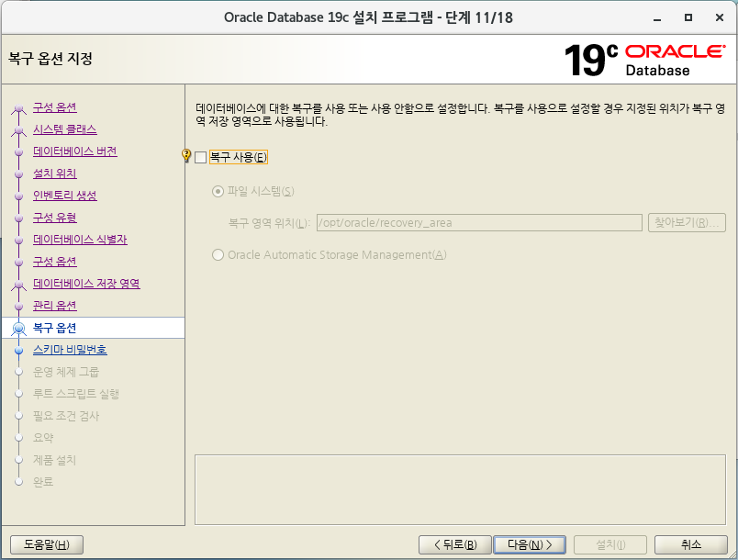The width and height of the screenshot is (738, 560).
Task: Select the 파일 시스템(S) radio button
Action: pos(218,192)
